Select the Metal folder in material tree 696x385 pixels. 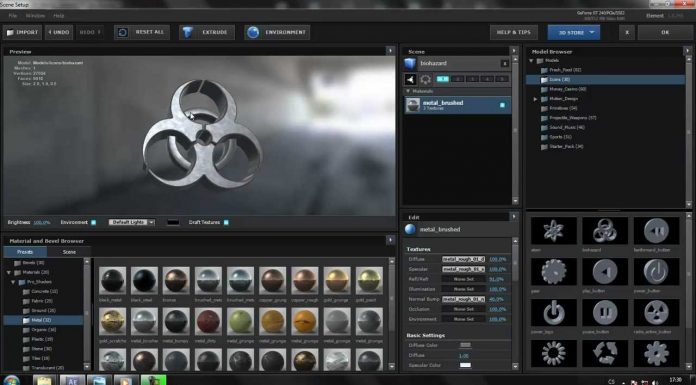tap(44, 320)
